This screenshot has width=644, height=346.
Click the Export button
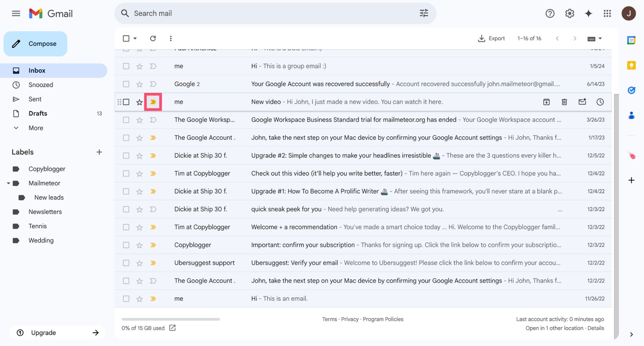(491, 38)
